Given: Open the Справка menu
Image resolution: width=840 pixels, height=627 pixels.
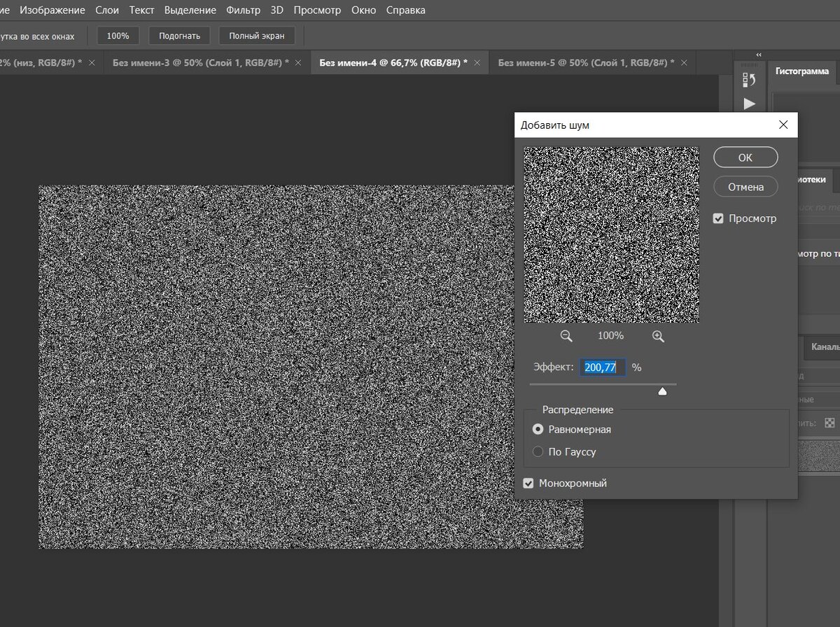Looking at the screenshot, I should [405, 10].
